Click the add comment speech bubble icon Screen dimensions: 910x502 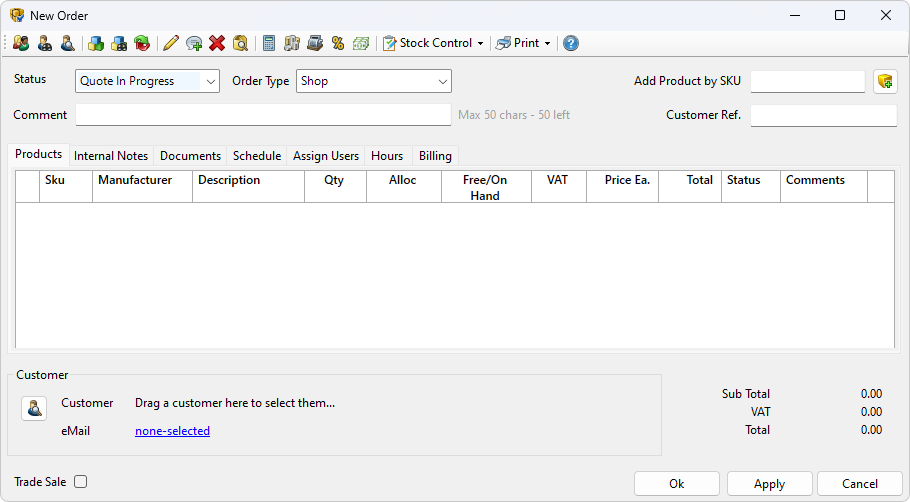(194, 43)
